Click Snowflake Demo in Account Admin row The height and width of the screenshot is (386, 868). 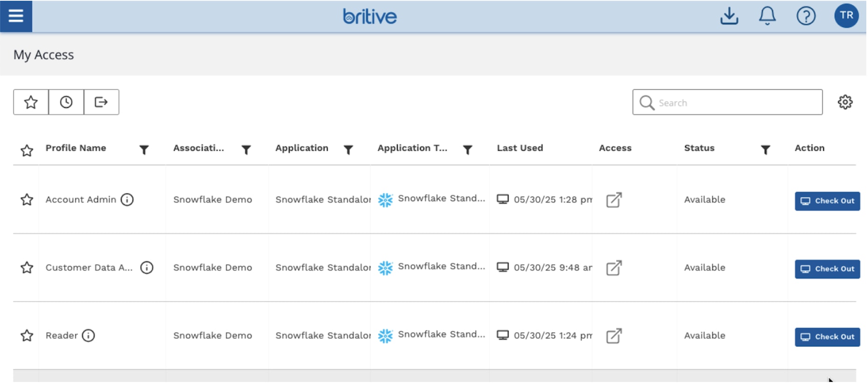coord(213,199)
